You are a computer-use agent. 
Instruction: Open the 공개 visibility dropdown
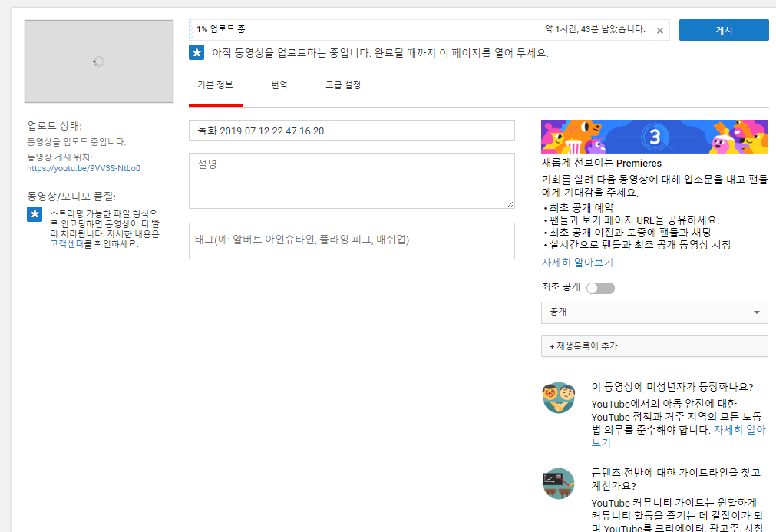click(654, 312)
